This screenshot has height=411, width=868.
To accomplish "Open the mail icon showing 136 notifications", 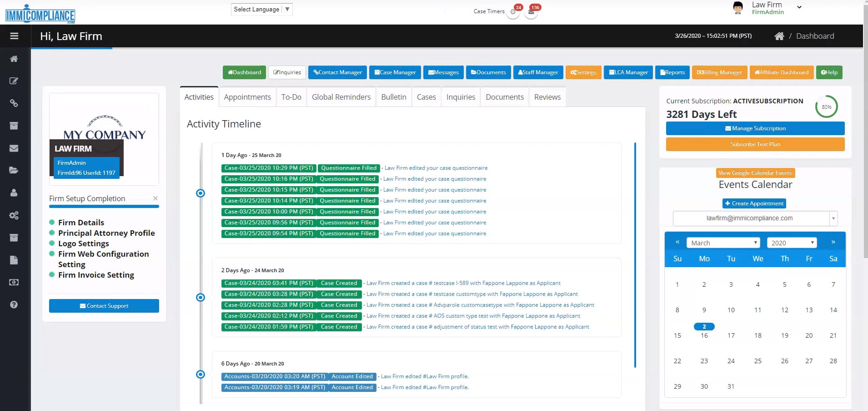I will click(531, 12).
